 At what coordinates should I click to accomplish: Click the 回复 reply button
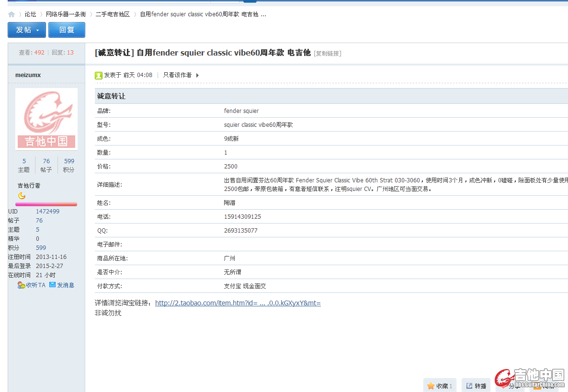tap(67, 30)
